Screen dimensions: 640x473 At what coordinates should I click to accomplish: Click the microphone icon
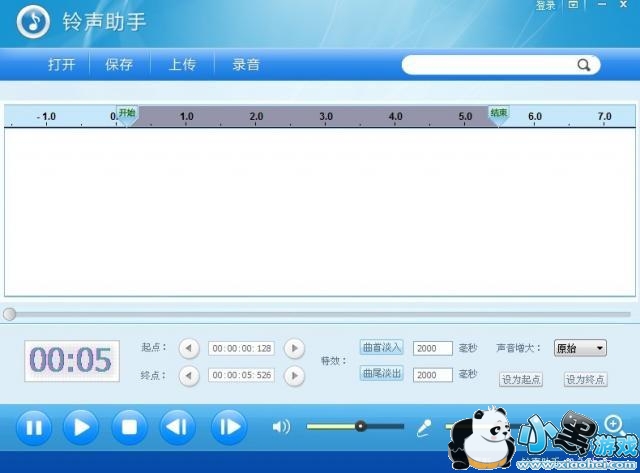pyautogui.click(x=424, y=428)
